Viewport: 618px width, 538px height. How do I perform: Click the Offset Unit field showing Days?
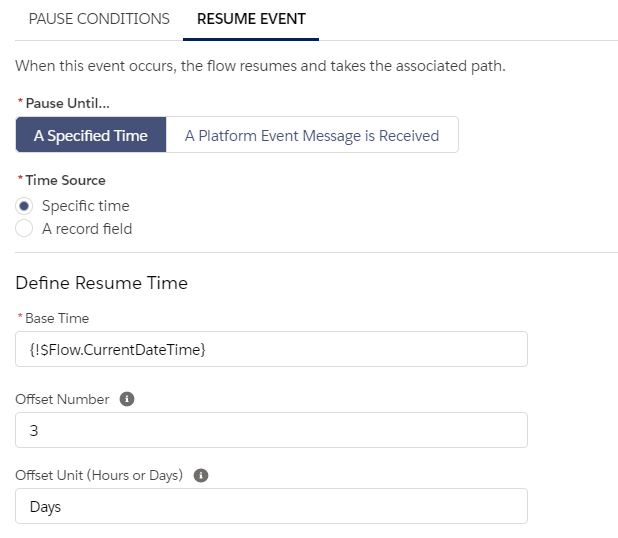[271, 506]
